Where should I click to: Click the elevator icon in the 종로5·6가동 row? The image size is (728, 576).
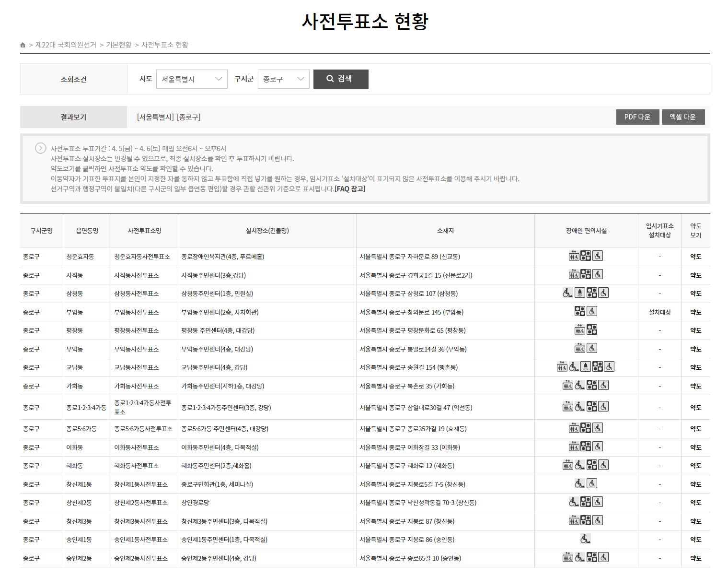[574, 428]
